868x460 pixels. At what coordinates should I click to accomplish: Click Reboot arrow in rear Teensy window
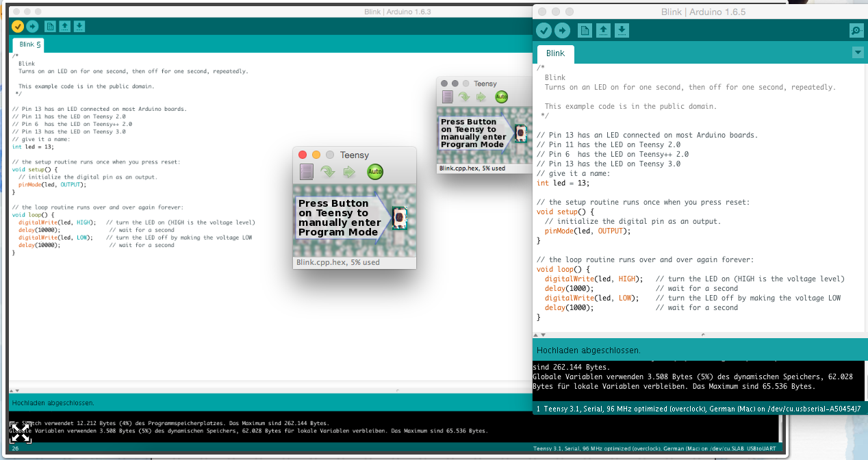pyautogui.click(x=482, y=97)
